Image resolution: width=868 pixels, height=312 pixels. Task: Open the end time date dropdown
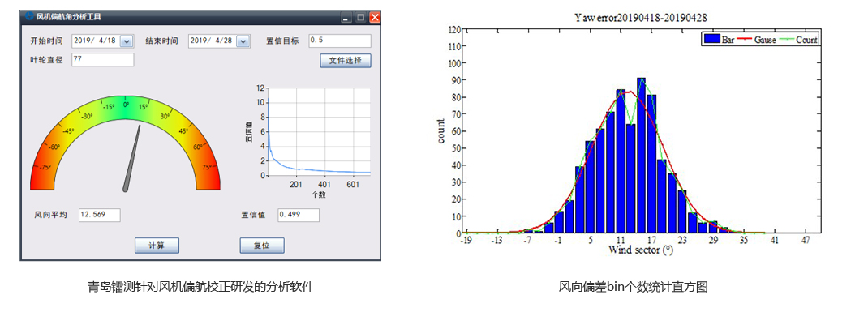click(x=243, y=41)
